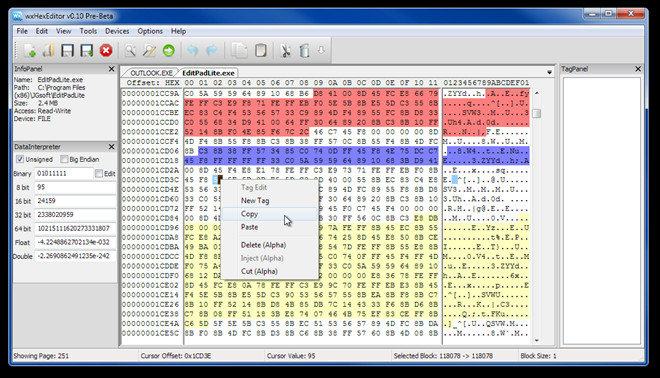Click the Float value field

click(x=75, y=242)
